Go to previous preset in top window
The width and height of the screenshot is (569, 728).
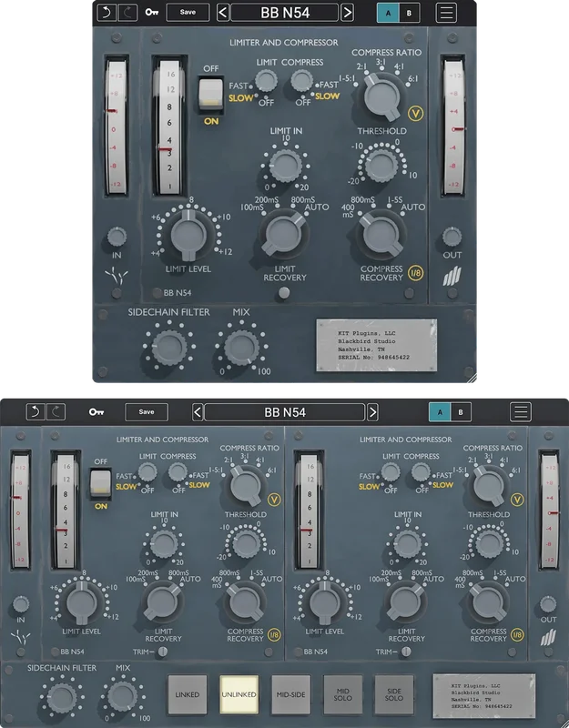click(223, 13)
